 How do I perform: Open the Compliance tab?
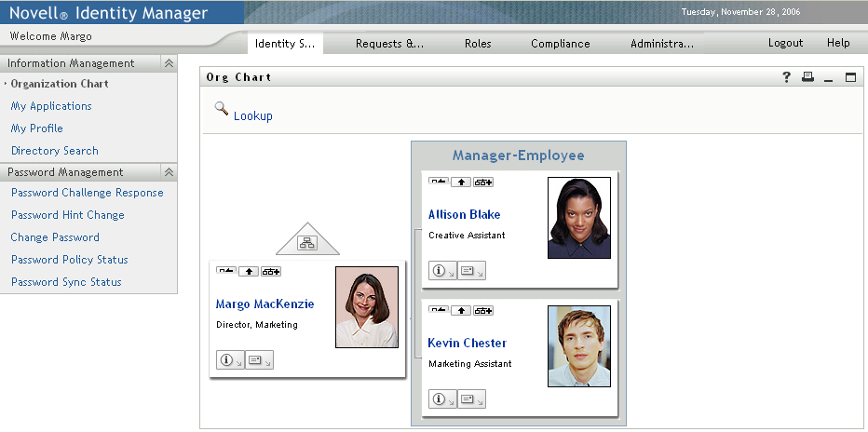click(x=561, y=44)
